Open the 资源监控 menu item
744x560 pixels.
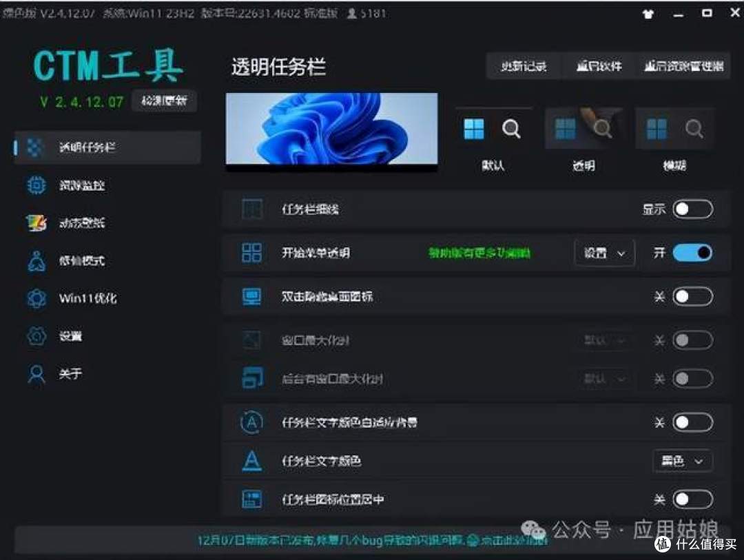107,185
